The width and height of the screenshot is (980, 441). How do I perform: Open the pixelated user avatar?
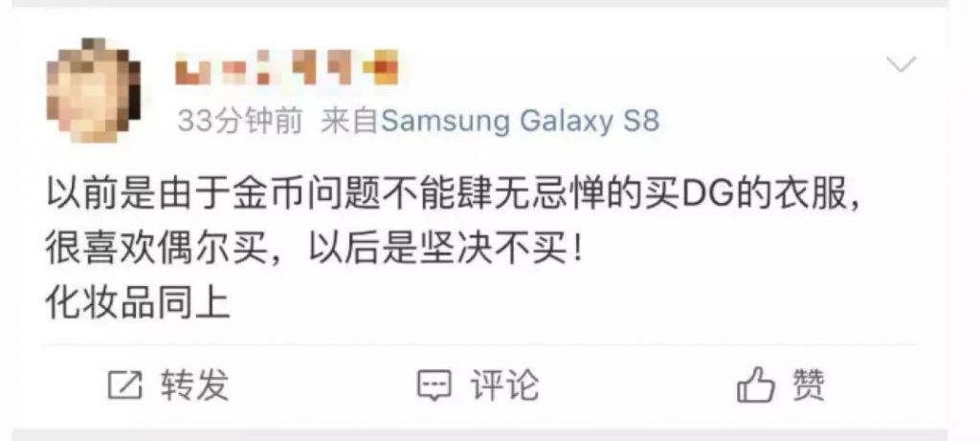(x=94, y=90)
